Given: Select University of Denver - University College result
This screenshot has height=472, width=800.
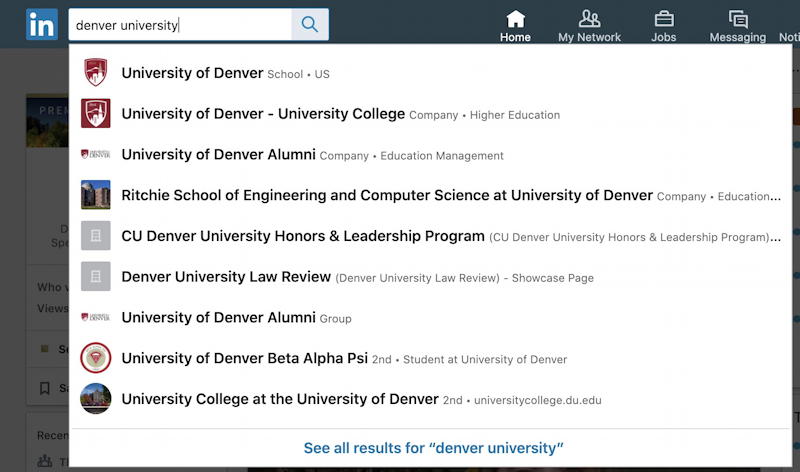Looking at the screenshot, I should [431, 113].
